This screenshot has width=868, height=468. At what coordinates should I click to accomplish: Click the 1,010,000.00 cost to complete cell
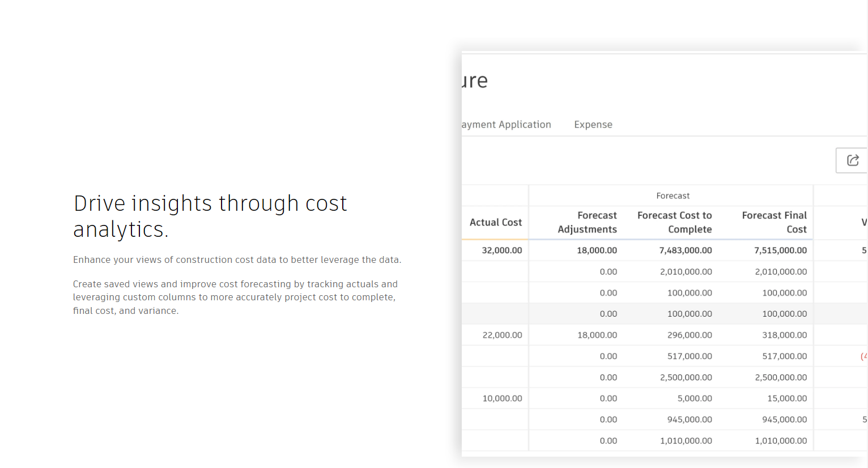coord(686,441)
